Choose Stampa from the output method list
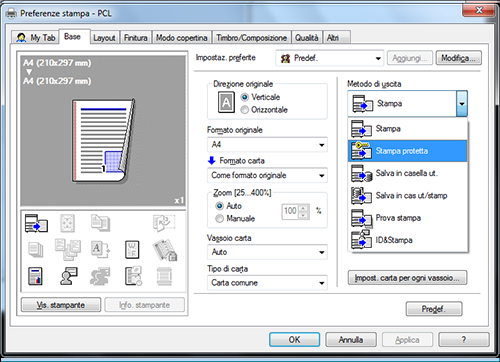The width and height of the screenshot is (500, 362). point(408,129)
